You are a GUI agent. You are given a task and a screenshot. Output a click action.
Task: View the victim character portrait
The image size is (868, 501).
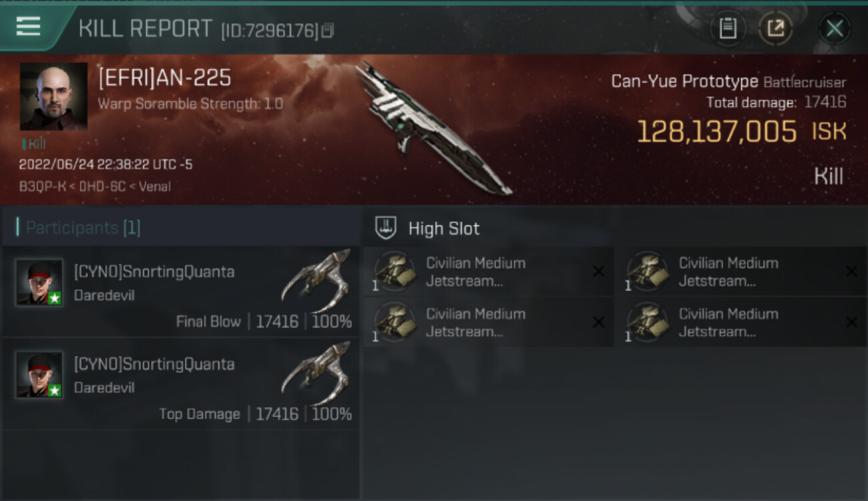coord(53,96)
